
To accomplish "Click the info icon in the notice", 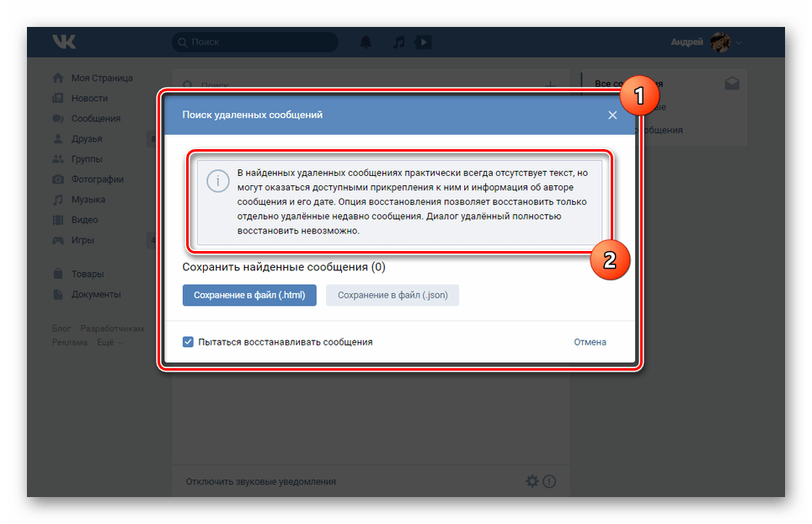I will [x=217, y=181].
